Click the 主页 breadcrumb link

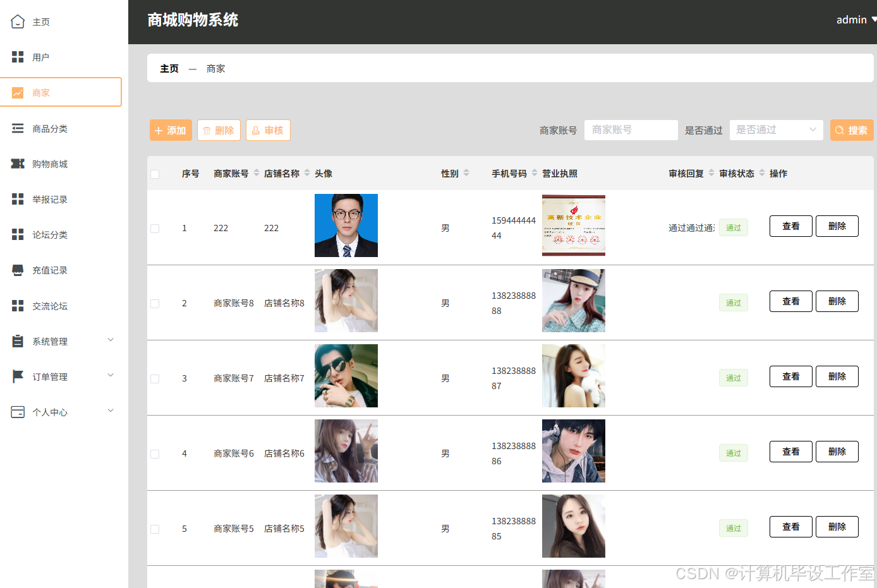coord(169,68)
